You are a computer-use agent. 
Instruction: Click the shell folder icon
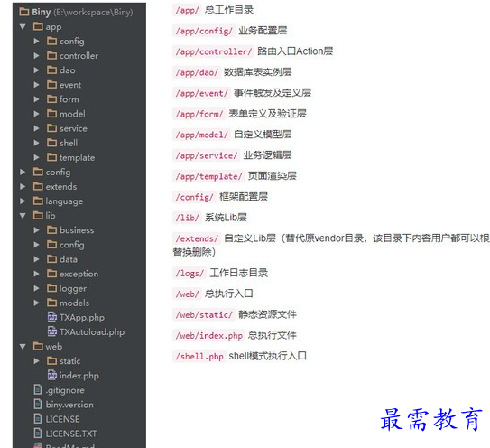[x=51, y=143]
